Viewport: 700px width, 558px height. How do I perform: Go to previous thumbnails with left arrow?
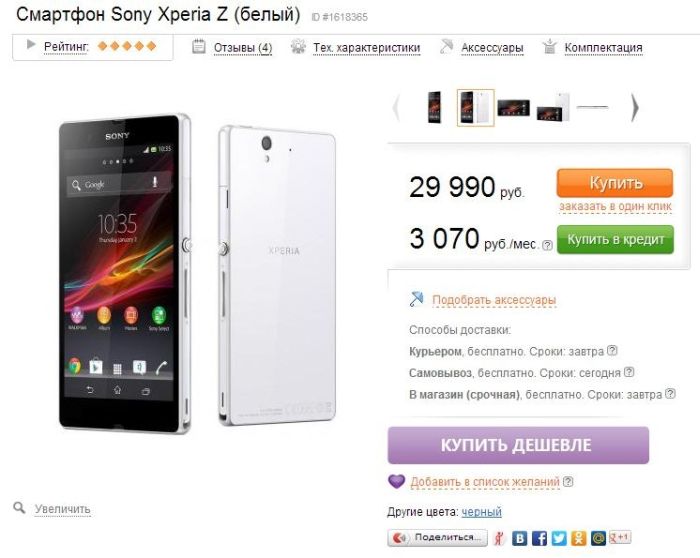(x=396, y=108)
